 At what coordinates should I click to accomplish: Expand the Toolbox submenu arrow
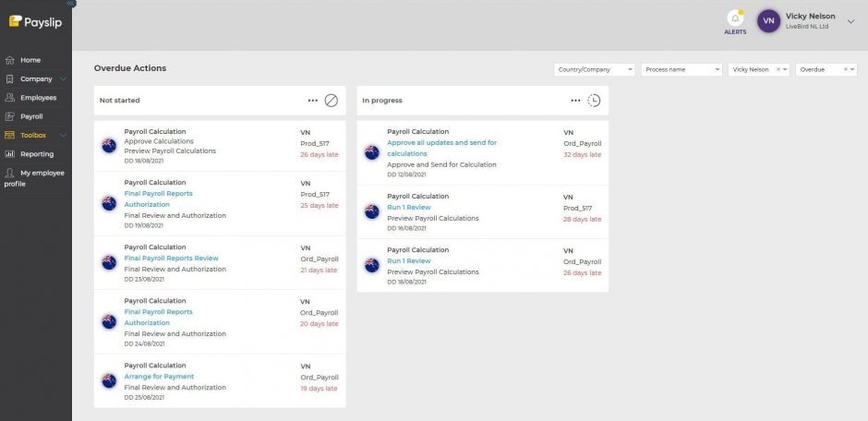pyautogui.click(x=63, y=136)
